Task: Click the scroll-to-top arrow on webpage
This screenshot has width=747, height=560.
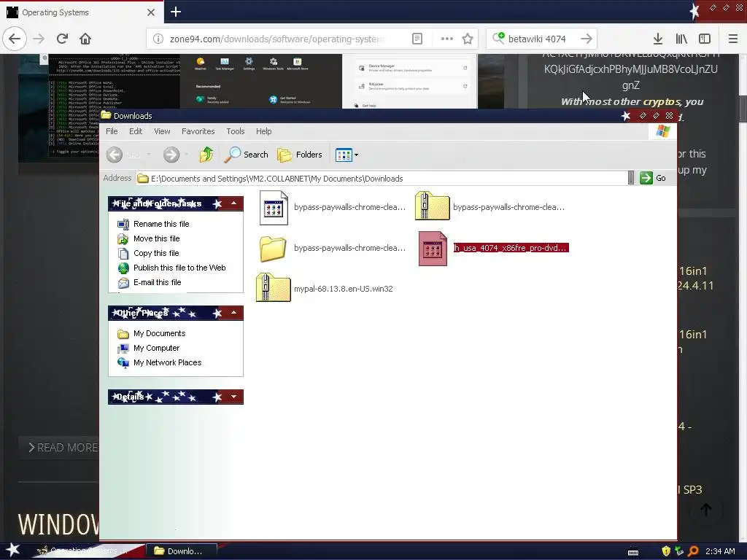Action: point(706,510)
